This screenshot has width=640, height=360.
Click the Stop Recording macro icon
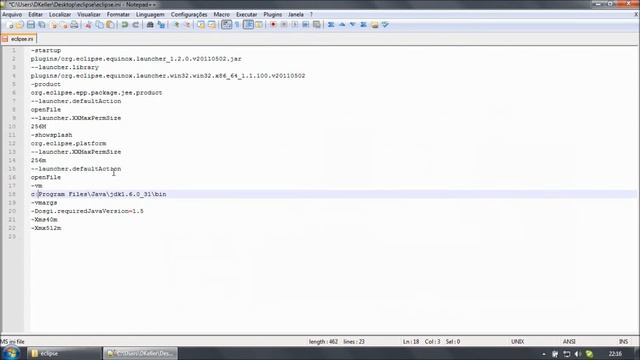pos(284,25)
